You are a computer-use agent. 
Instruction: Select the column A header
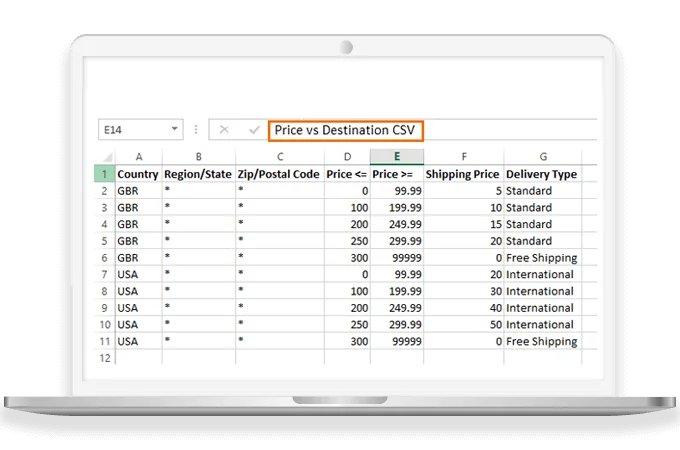point(138,157)
